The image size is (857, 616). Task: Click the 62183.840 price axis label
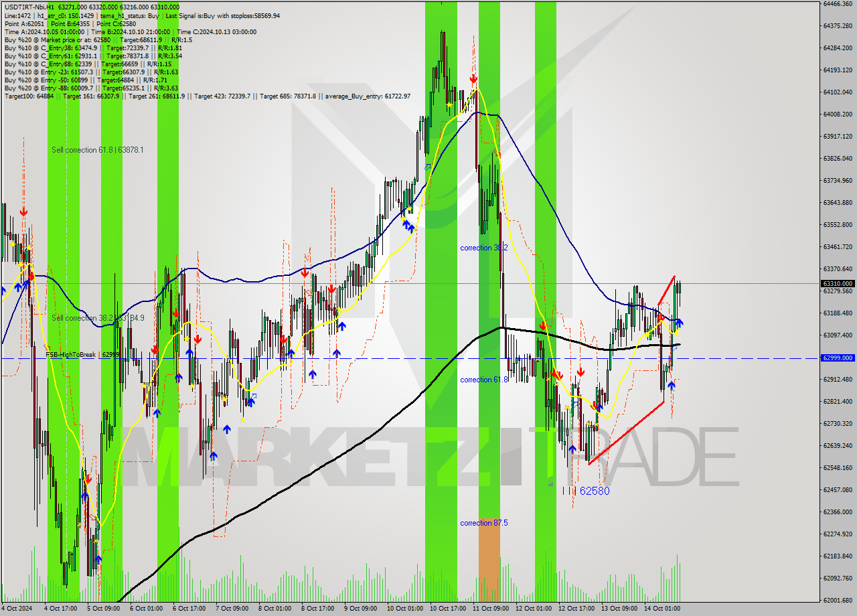tap(837, 556)
